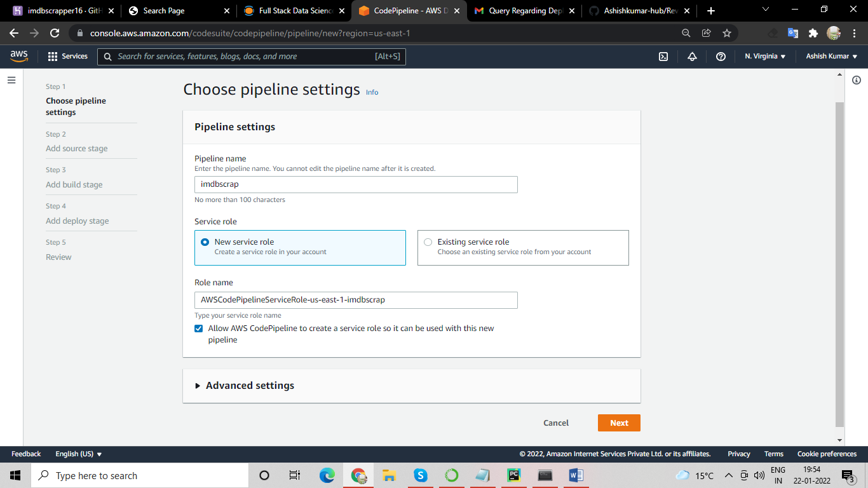The width and height of the screenshot is (868, 488).
Task: Cancel pipeline creation
Action: pos(556,423)
